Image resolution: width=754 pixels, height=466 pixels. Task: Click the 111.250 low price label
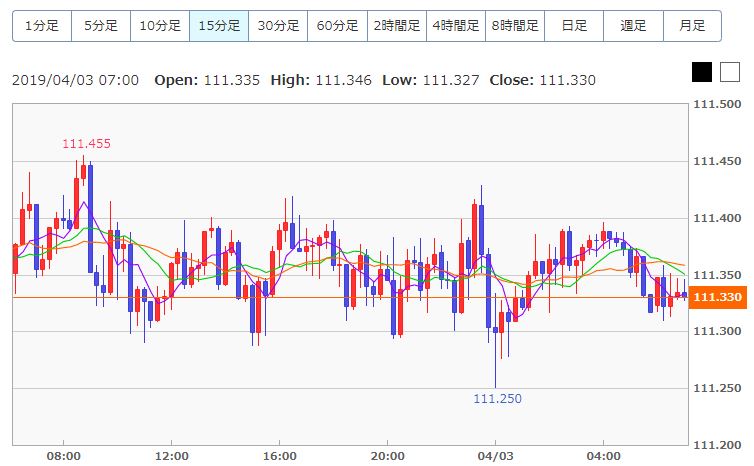pyautogui.click(x=498, y=399)
